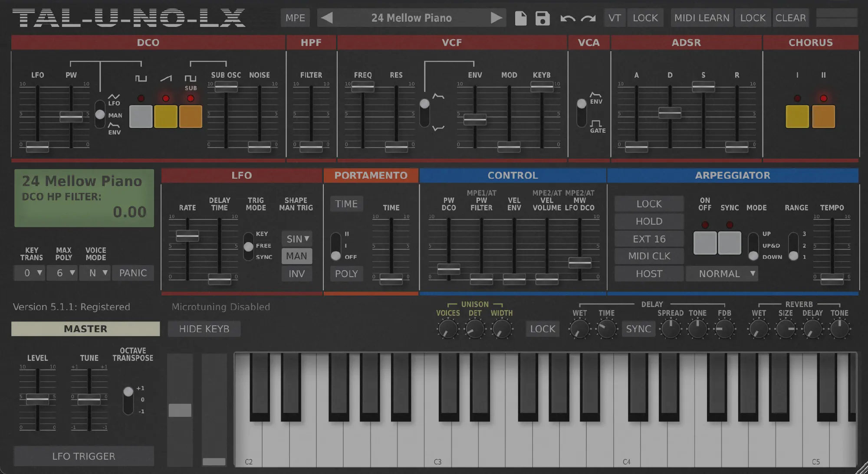868x474 pixels.
Task: Toggle the arpeggiator ON/OFF button
Action: point(705,243)
